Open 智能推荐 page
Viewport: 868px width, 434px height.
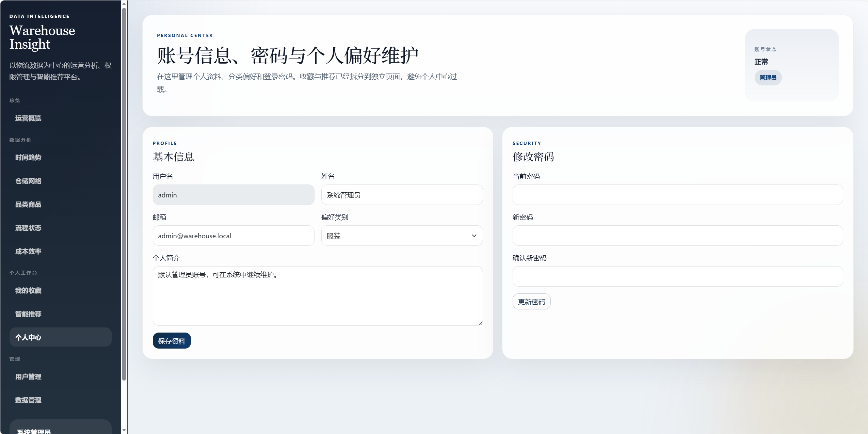[28, 314]
